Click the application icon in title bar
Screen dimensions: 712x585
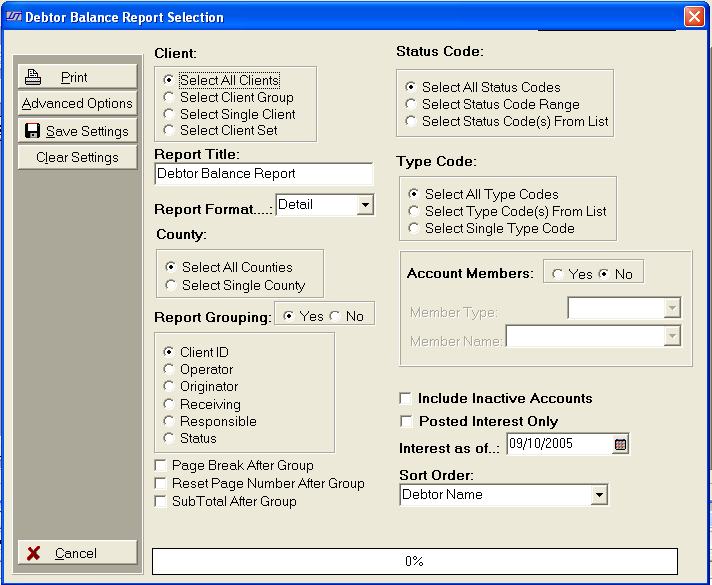[x=13, y=17]
